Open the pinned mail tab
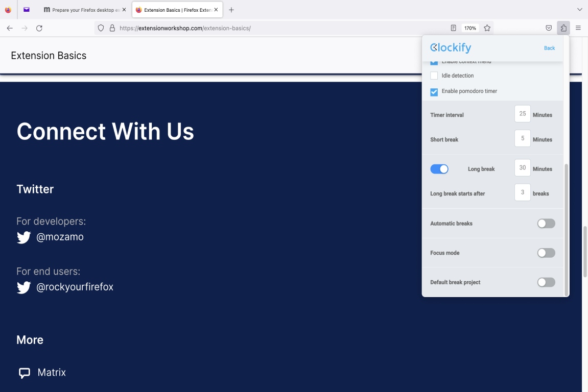 pos(26,10)
